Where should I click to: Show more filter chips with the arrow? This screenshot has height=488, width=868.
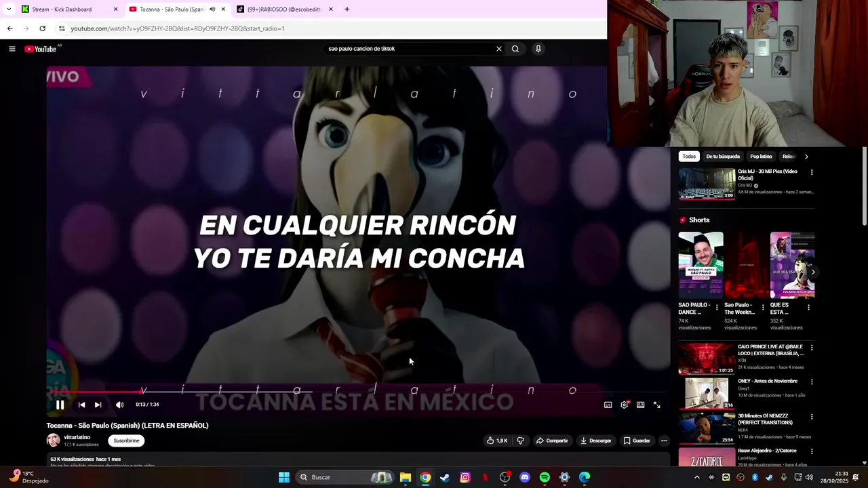pyautogui.click(x=806, y=157)
